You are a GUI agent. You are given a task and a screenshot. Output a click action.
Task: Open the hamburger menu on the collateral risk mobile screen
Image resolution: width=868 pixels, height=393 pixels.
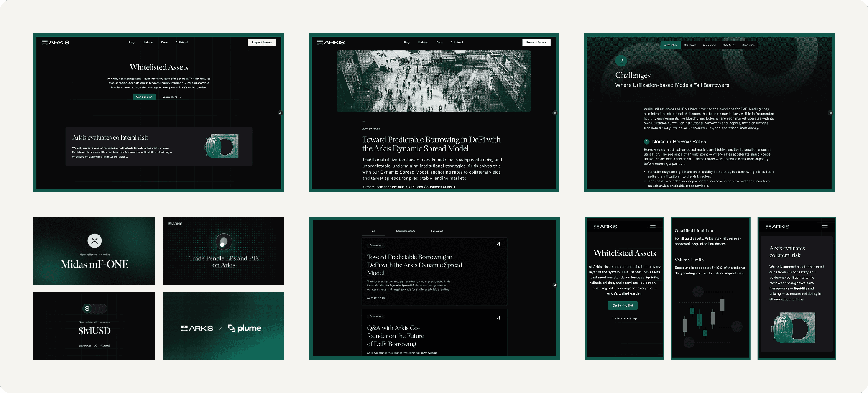pos(825,227)
